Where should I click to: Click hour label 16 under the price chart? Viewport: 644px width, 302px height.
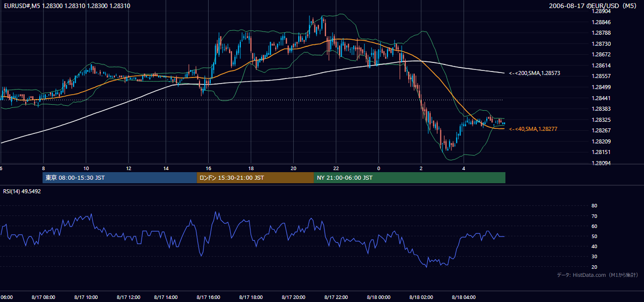[208, 168]
